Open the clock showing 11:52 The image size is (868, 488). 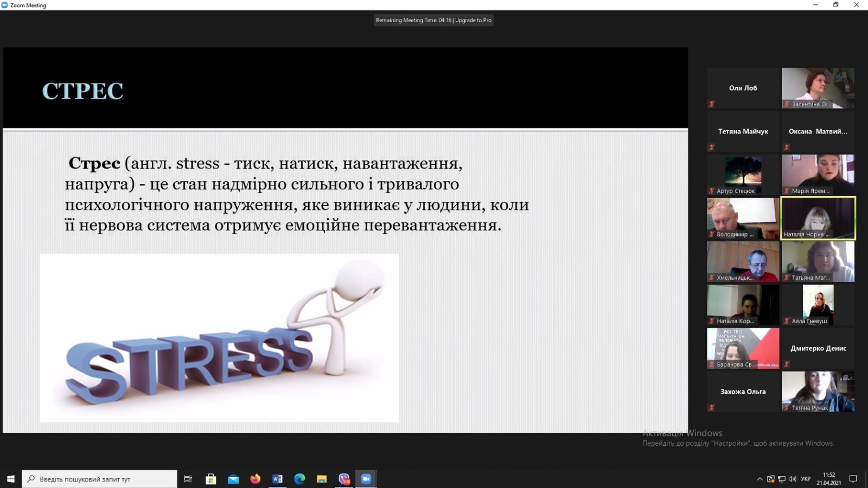[828, 479]
